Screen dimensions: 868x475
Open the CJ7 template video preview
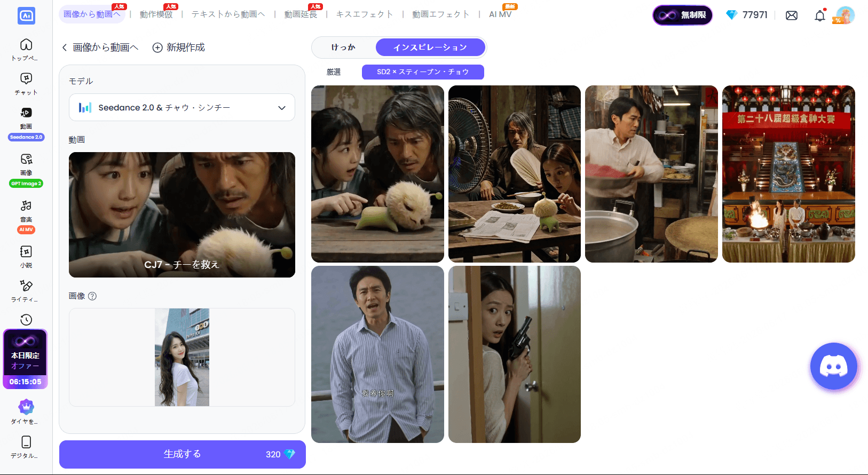click(x=182, y=215)
